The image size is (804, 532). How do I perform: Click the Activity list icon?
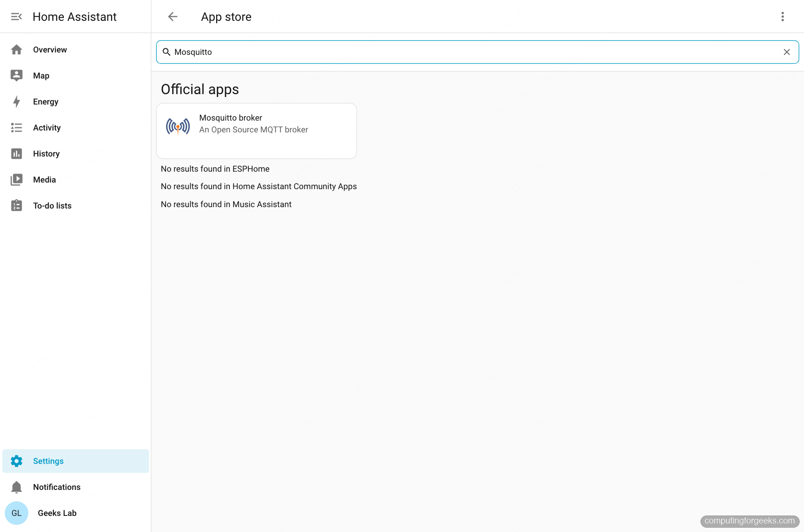(x=17, y=128)
